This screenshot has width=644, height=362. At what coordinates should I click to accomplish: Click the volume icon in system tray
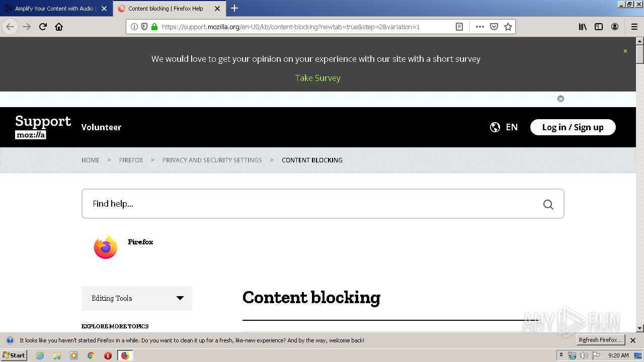click(x=584, y=355)
